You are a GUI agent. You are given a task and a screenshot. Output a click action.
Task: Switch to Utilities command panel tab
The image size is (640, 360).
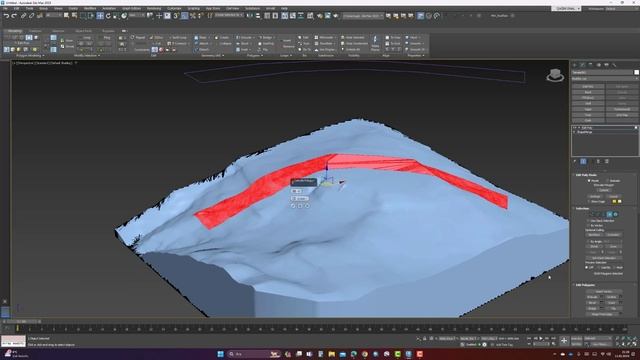(x=614, y=65)
